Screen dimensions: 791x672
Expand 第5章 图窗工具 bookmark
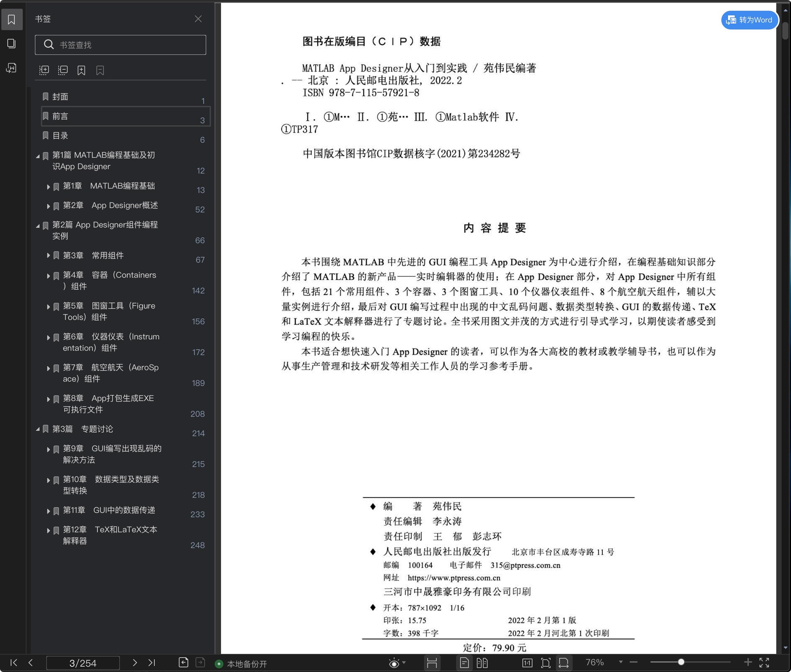48,307
